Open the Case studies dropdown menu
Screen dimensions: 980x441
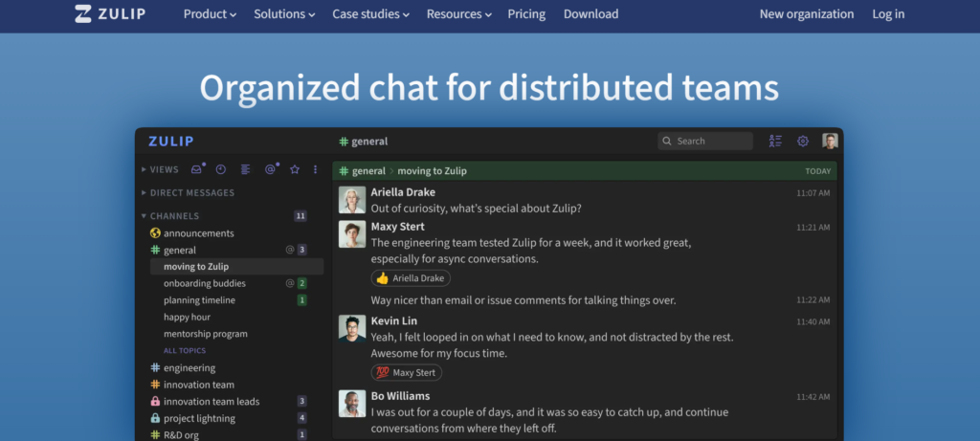tap(371, 13)
